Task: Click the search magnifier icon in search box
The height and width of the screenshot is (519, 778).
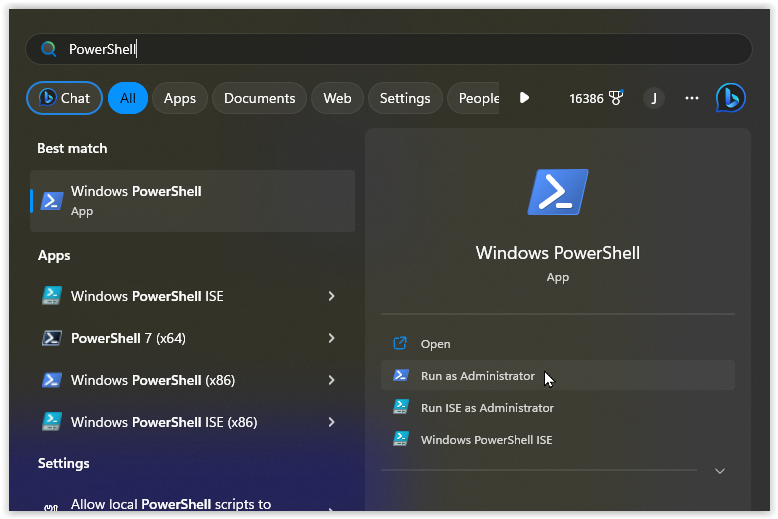Action: (x=48, y=49)
